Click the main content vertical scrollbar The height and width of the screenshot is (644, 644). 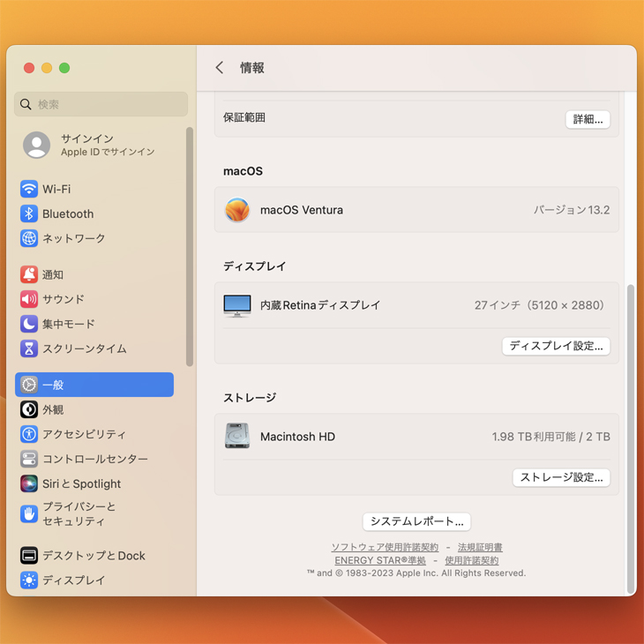pos(630,439)
